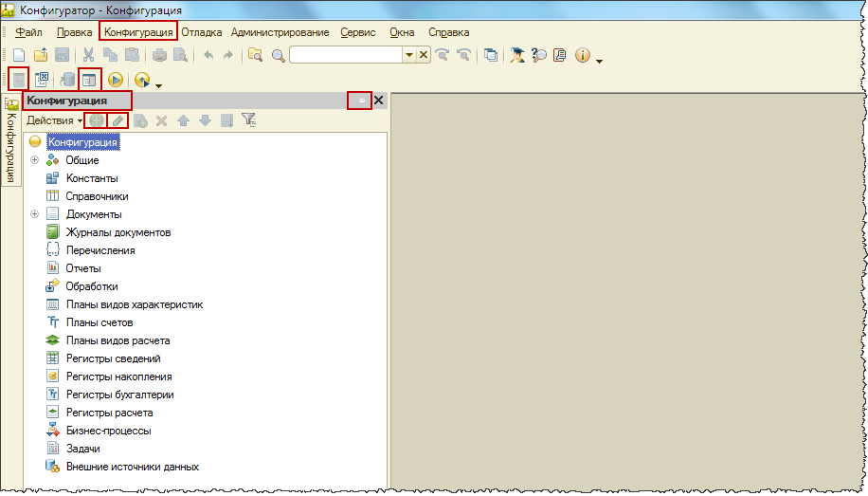The height and width of the screenshot is (496, 868).
Task: Click the orange info About icon
Action: pyautogui.click(x=583, y=55)
